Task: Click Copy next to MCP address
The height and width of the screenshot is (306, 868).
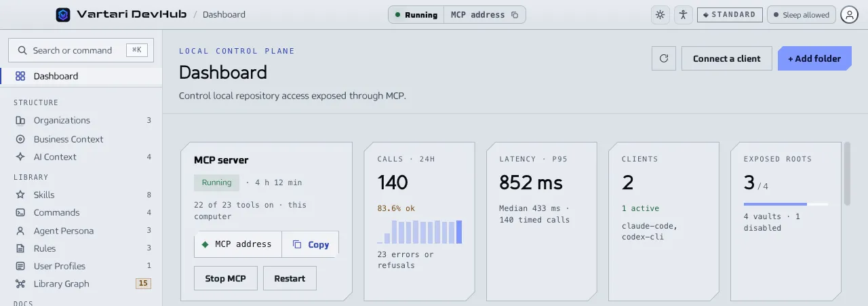Action: 311,244
